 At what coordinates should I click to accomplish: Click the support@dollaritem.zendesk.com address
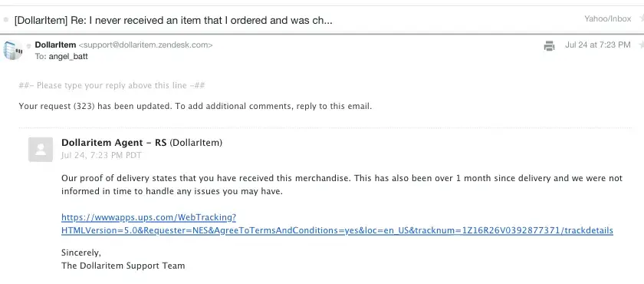pos(146,45)
